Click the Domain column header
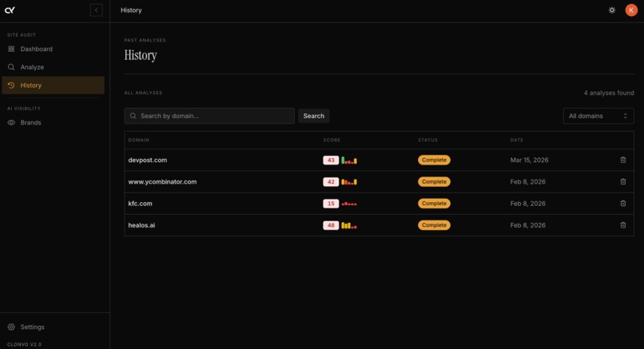This screenshot has width=644, height=349. pos(138,140)
